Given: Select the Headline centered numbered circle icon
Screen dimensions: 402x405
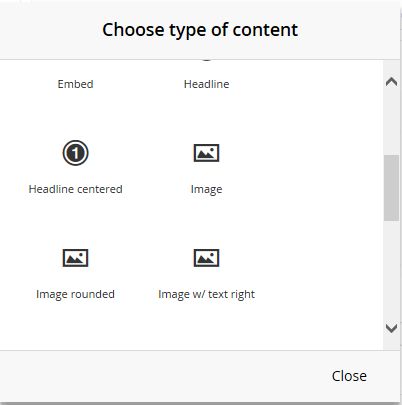Looking at the screenshot, I should click(x=75, y=153).
